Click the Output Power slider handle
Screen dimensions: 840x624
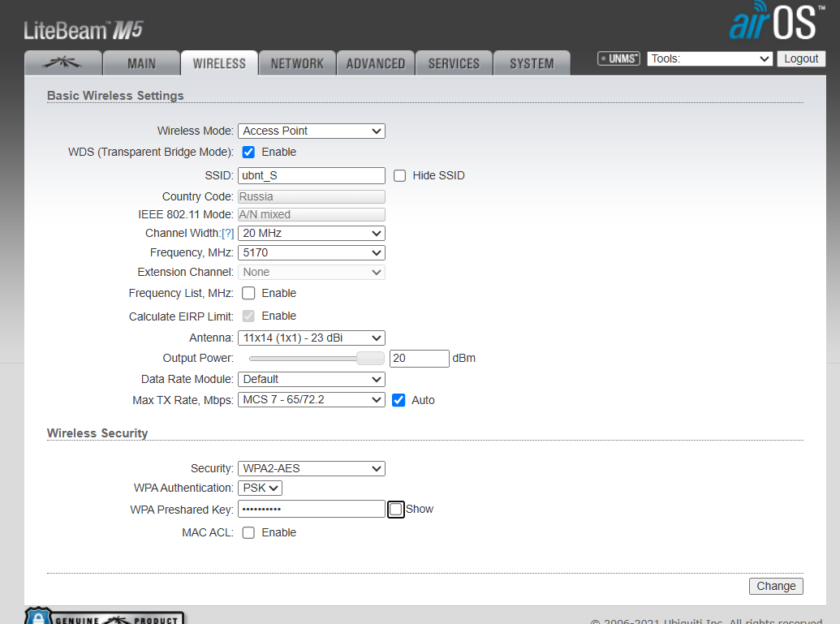[371, 359]
